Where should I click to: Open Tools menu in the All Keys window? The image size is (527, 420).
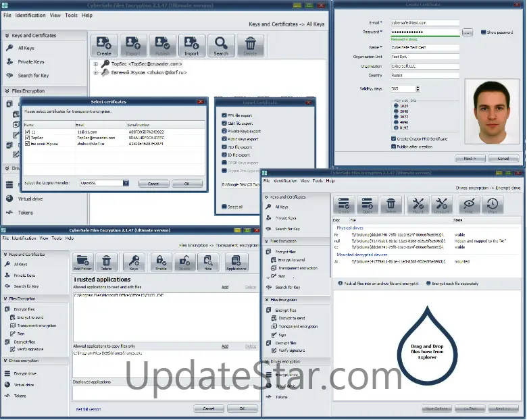coord(71,15)
